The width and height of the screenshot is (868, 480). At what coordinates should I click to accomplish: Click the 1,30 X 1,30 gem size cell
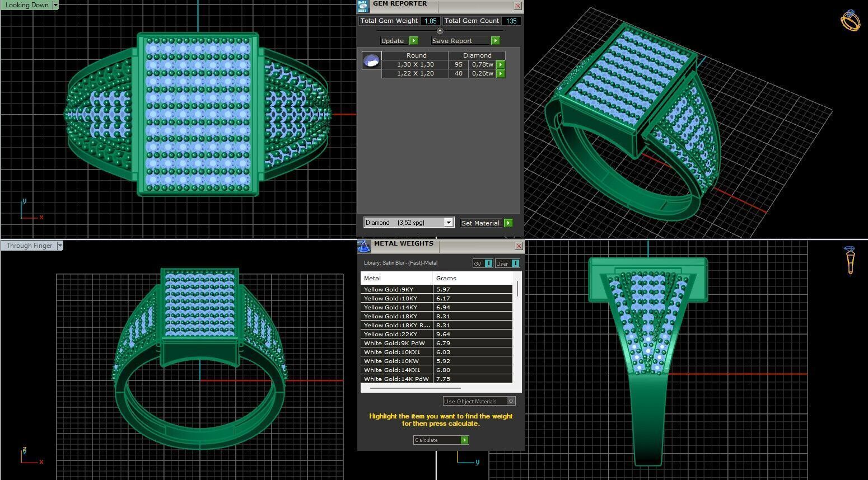[x=415, y=64]
